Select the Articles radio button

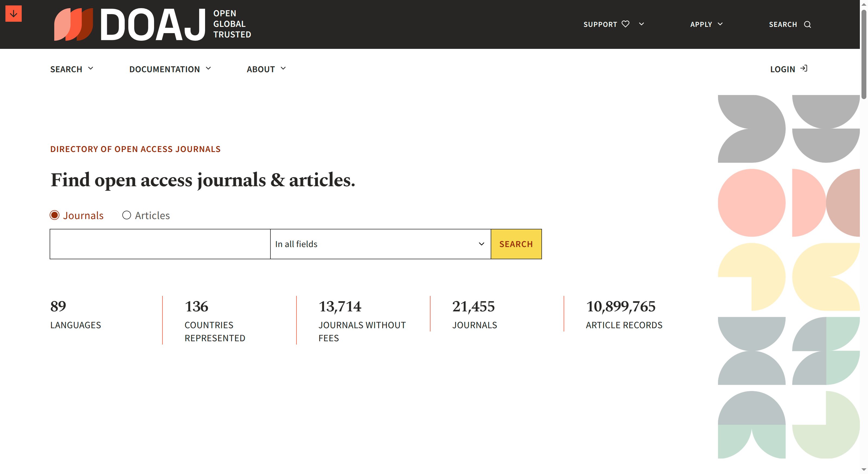tap(127, 215)
